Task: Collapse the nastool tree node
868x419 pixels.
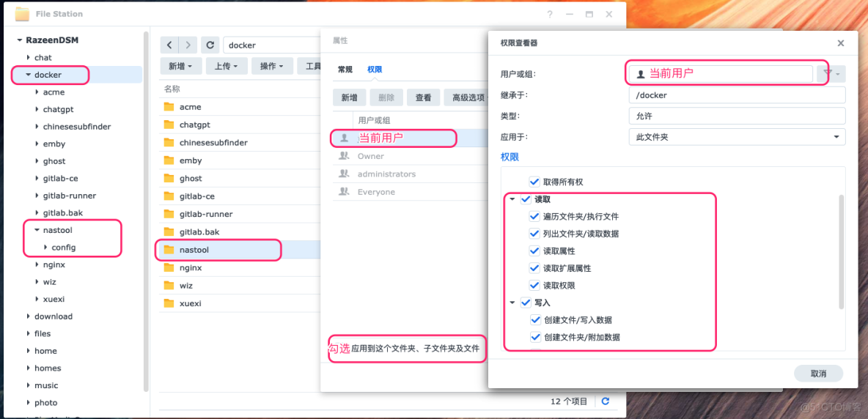Action: click(37, 230)
